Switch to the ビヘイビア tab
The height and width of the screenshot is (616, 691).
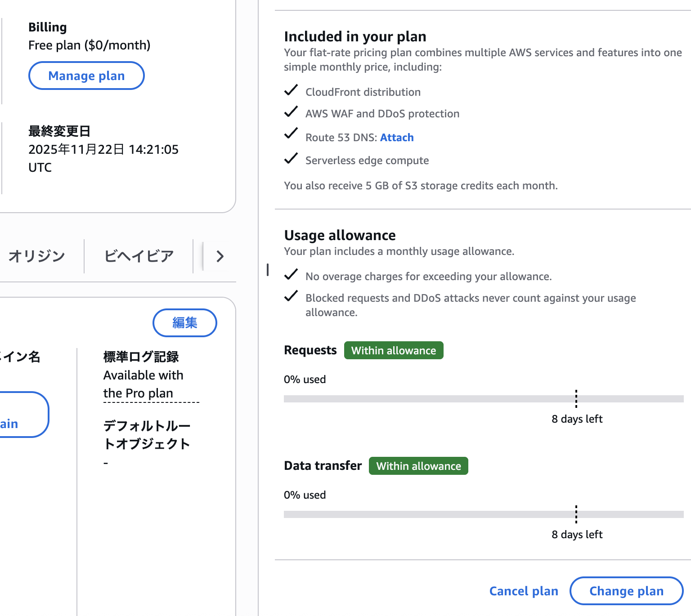[x=139, y=256]
